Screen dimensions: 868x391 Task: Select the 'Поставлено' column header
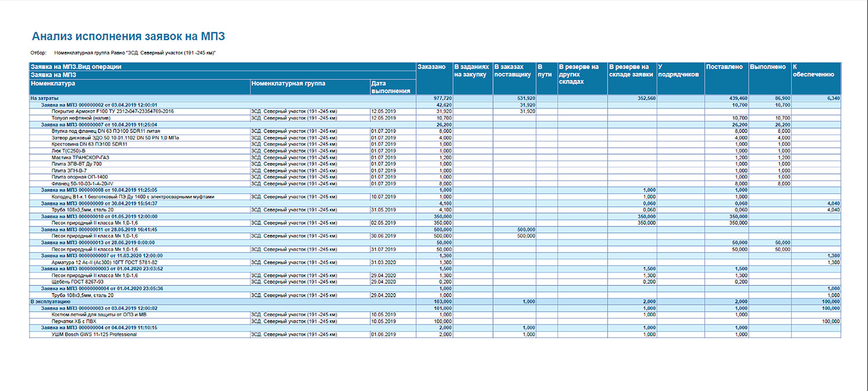point(724,67)
